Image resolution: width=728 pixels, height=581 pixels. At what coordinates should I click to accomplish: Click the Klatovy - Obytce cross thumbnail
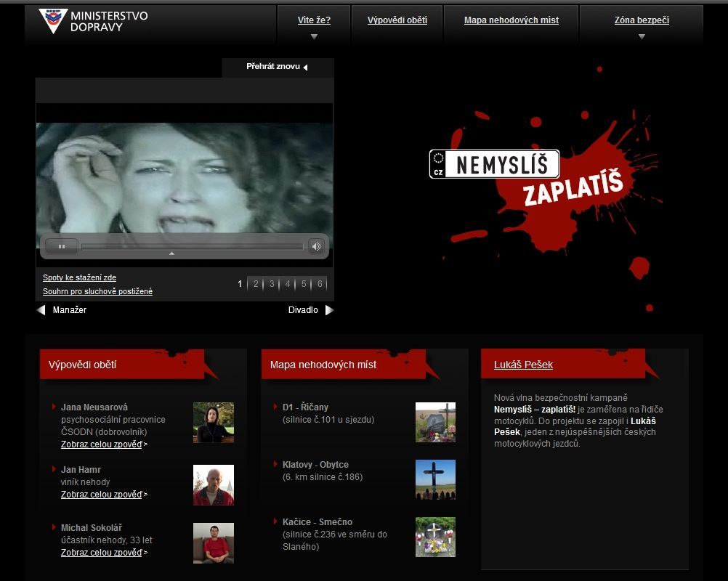pyautogui.click(x=435, y=480)
